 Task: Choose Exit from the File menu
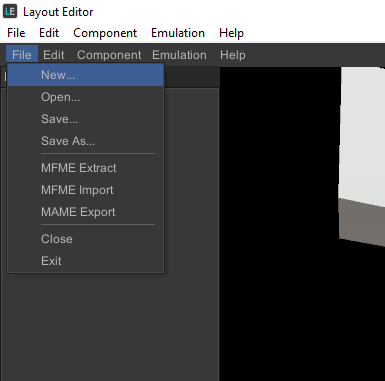click(85, 261)
